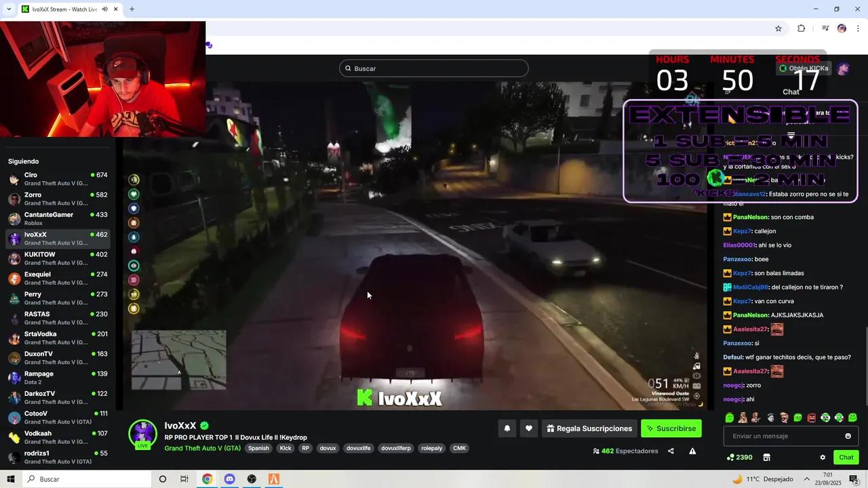The height and width of the screenshot is (488, 868).
Task: Click the Spanish tag
Action: coord(258,448)
